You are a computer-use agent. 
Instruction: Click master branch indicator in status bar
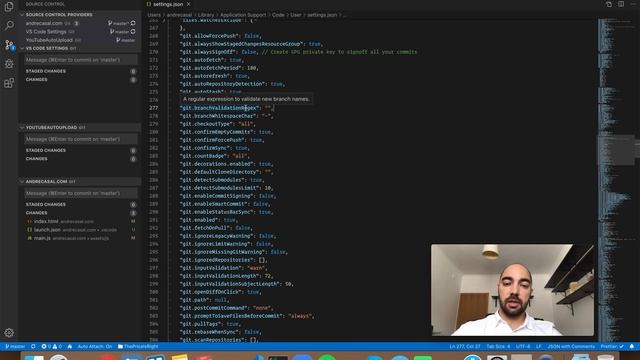(15, 347)
